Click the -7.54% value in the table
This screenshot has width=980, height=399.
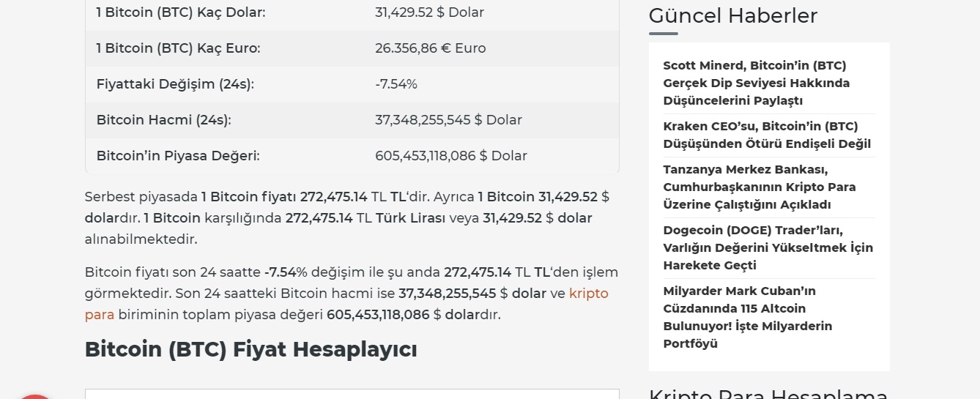point(396,84)
